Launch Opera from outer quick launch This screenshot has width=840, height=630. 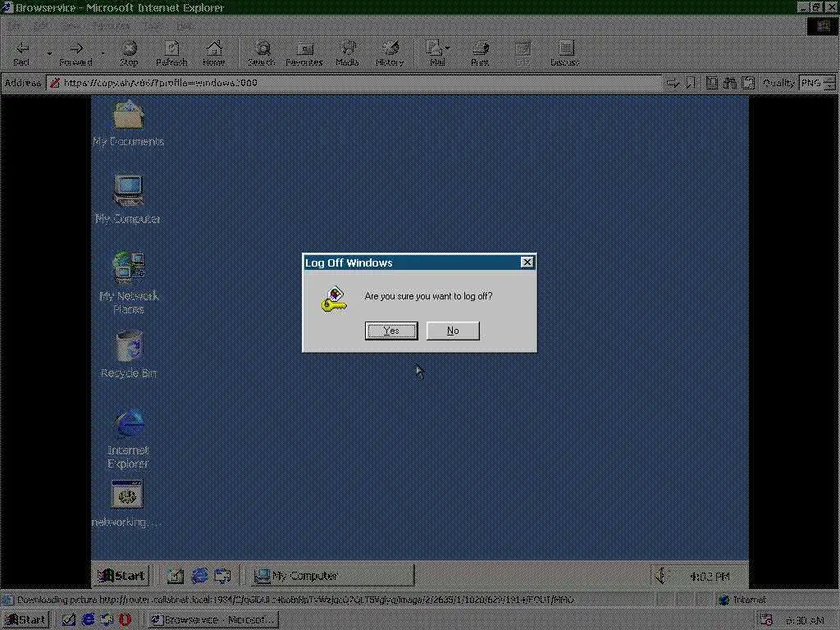[x=125, y=620]
